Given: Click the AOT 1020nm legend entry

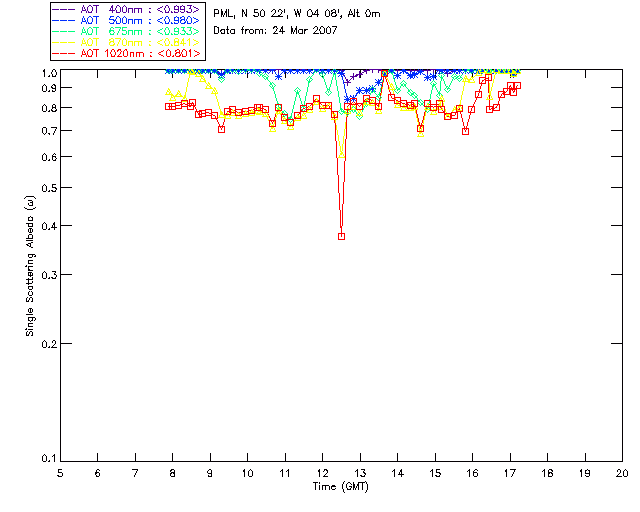Looking at the screenshot, I should point(126,53).
